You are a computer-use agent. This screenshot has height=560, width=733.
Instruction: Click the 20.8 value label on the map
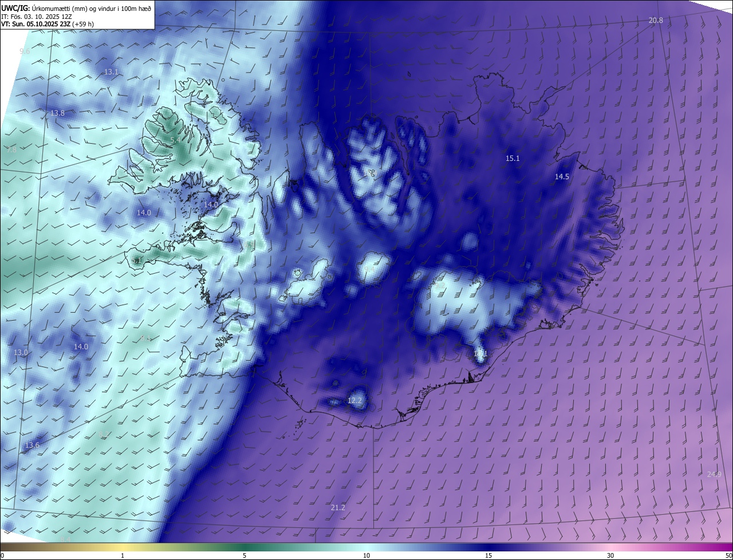[x=656, y=21]
